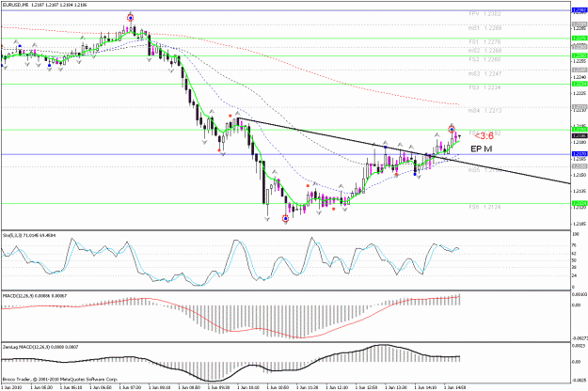
Task: Click the FPV 1.2302 pivot label
Action: (x=485, y=14)
